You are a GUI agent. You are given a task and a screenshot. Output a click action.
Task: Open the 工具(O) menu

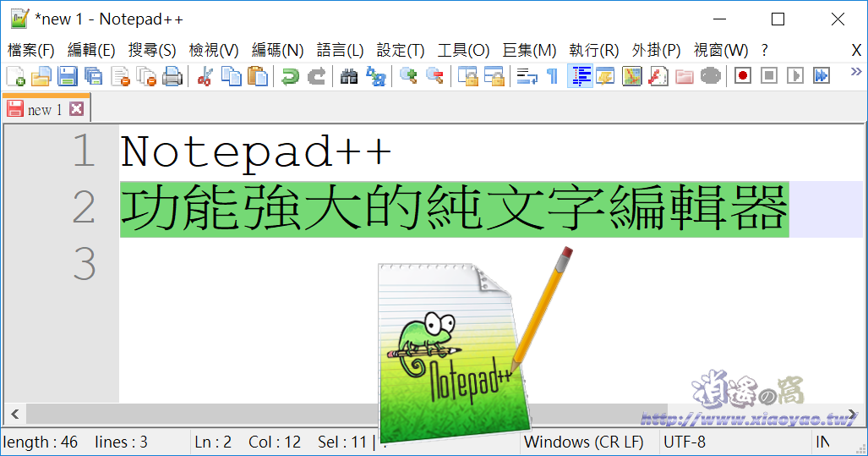coord(463,51)
